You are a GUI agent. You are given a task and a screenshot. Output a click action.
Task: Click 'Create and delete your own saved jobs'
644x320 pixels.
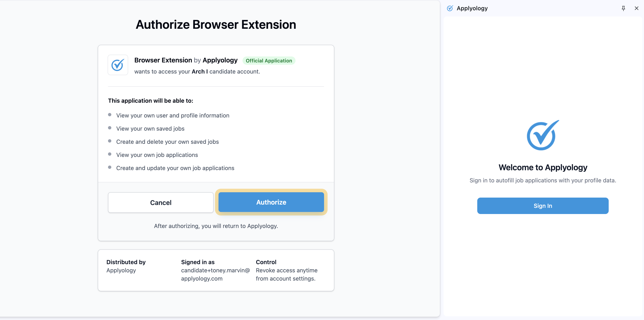coord(168,142)
